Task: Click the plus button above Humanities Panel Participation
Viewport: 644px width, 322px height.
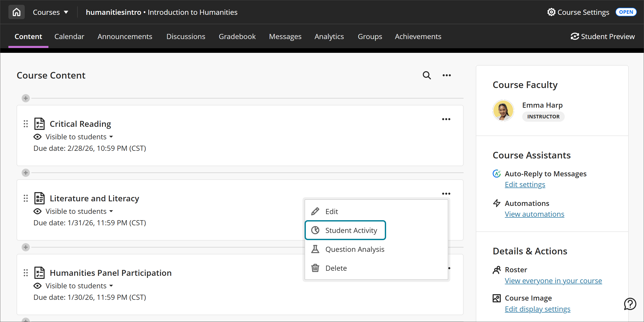Action: [x=25, y=247]
